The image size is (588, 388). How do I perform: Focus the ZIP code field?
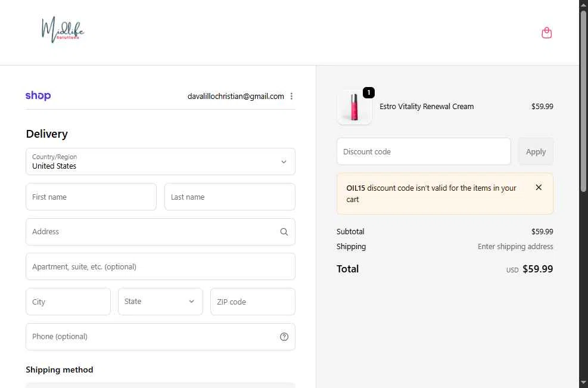pyautogui.click(x=253, y=302)
